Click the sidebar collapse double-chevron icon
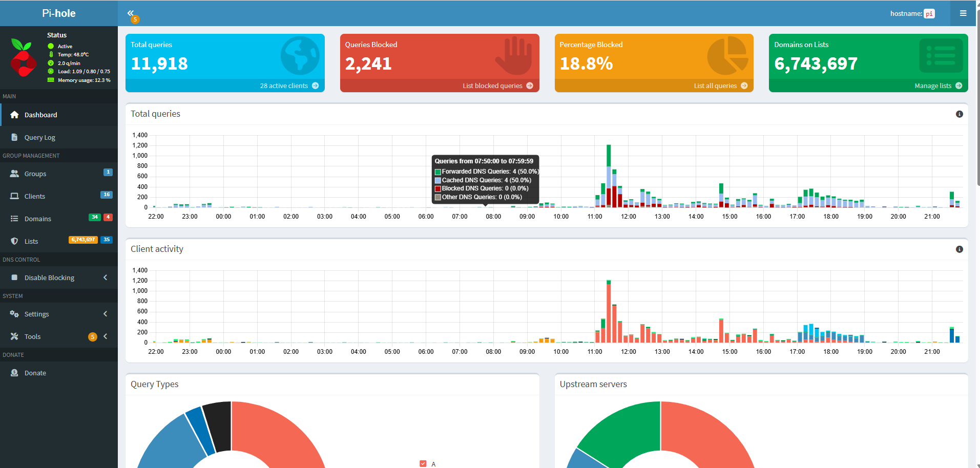This screenshot has height=468, width=980. [x=131, y=13]
